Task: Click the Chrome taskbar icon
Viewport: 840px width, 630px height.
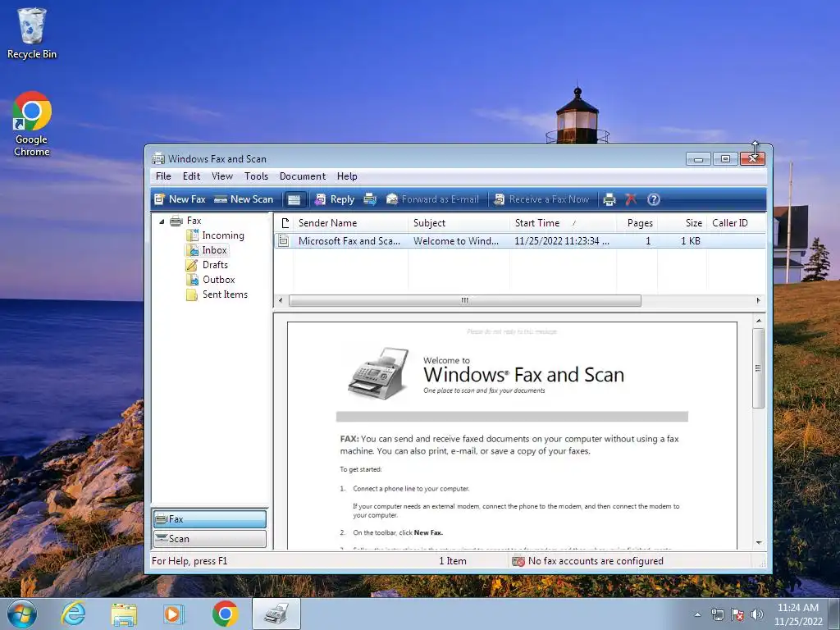Action: [x=225, y=614]
